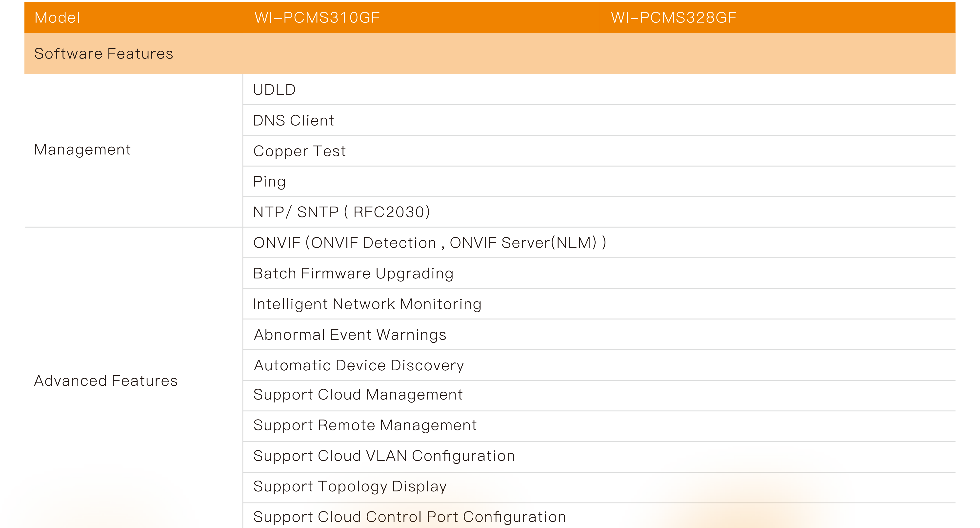Viewport: 980px width, 528px height.
Task: Select the UDLD row
Action: 274,90
